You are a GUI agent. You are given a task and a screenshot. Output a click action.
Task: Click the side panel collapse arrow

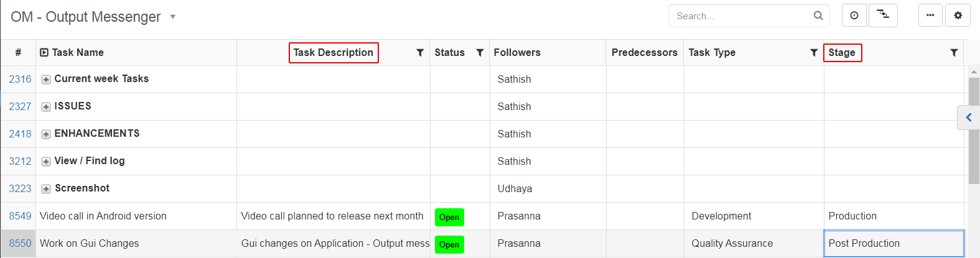click(x=969, y=117)
